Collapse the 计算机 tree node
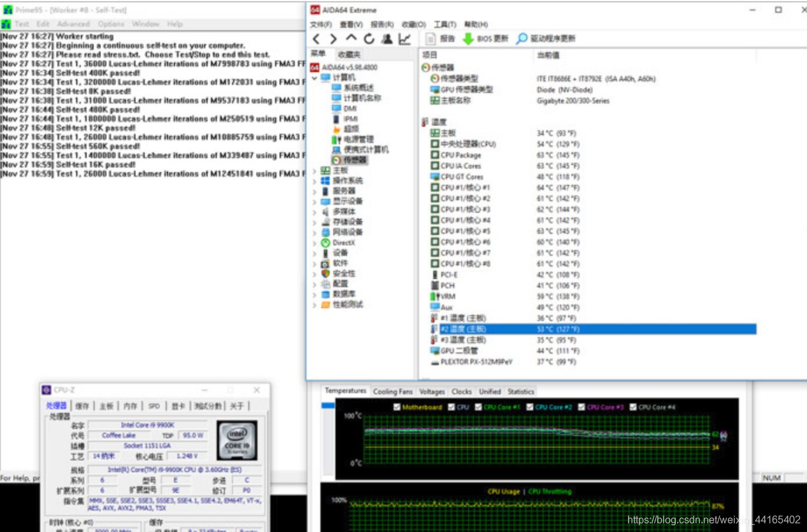This screenshot has width=807, height=532. point(314,78)
